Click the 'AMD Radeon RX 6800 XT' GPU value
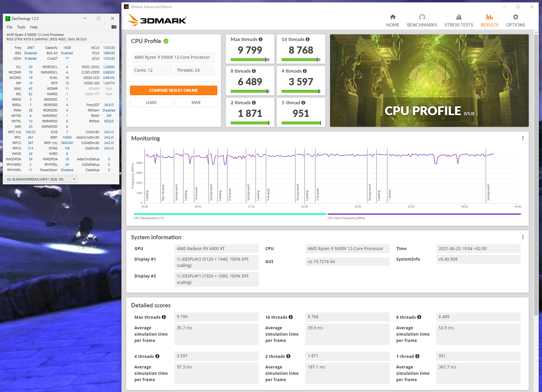Screen dimensions: 542x392 coord(216,249)
